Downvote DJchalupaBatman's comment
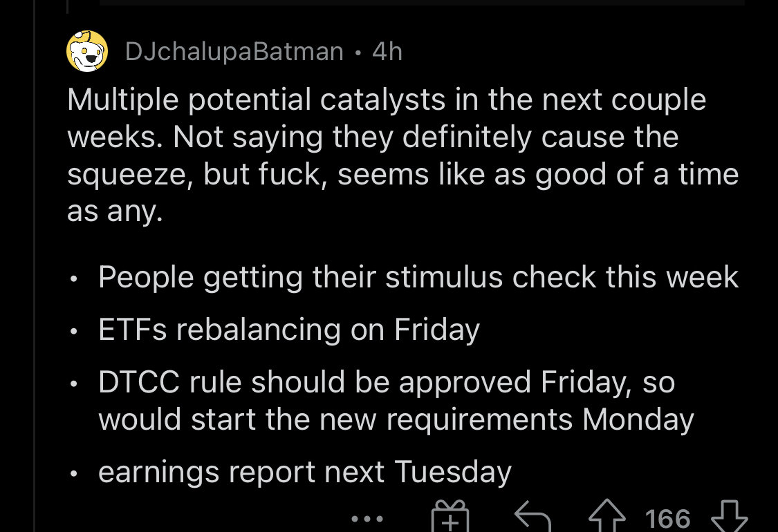This screenshot has width=778, height=532. tap(730, 517)
